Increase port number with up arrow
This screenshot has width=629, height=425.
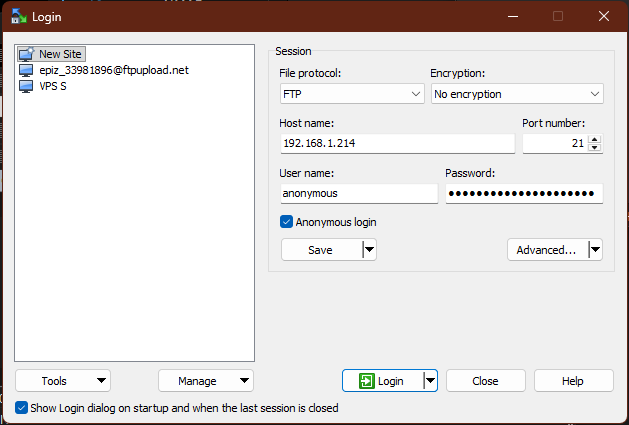595,139
